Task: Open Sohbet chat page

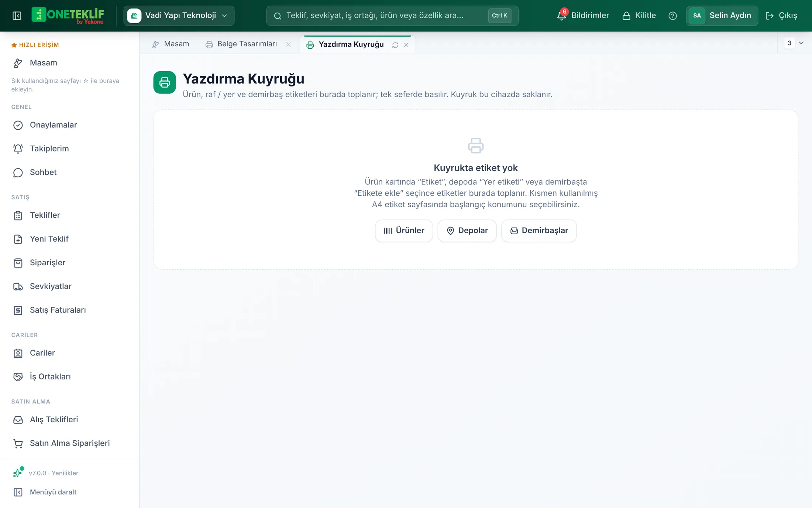Action: tap(69, 172)
